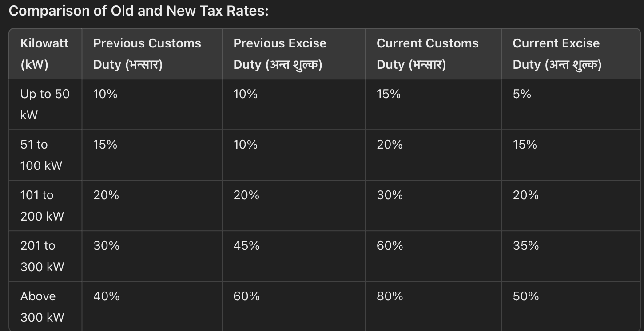Select the 80% current customs duty cell
Image resolution: width=644 pixels, height=331 pixels.
390,296
